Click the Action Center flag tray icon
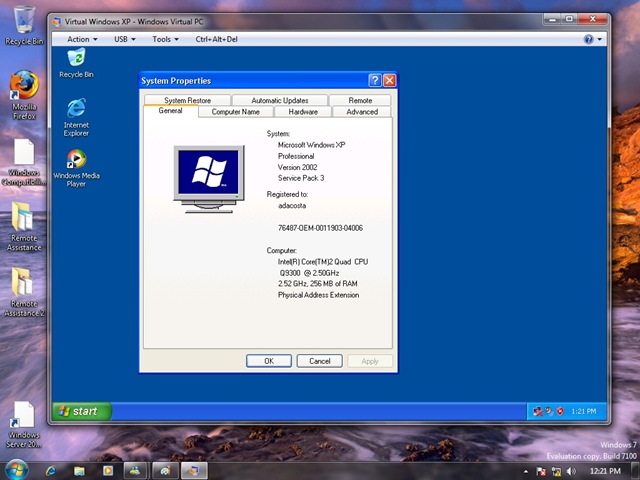 pyautogui.click(x=541, y=471)
